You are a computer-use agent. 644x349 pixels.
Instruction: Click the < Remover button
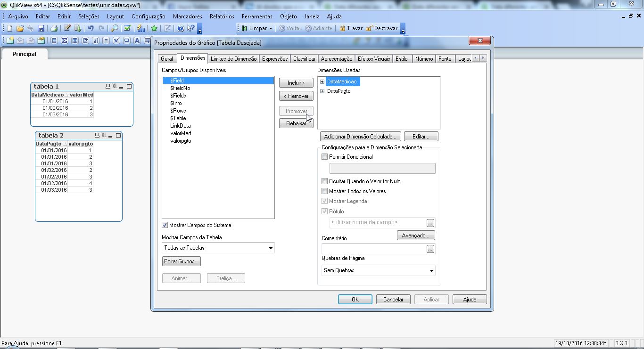pyautogui.click(x=296, y=96)
